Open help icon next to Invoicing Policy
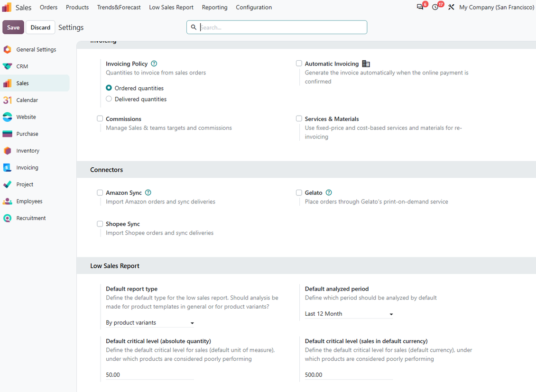The height and width of the screenshot is (392, 536). point(154,64)
